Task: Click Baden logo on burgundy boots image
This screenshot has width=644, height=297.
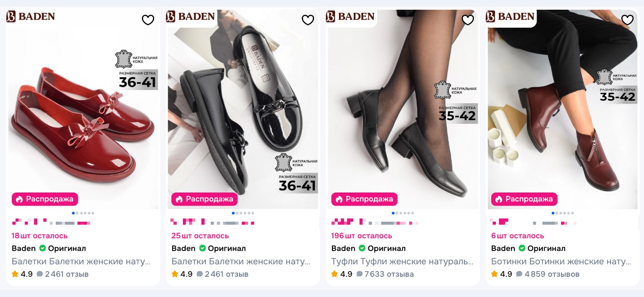Action: coord(510,16)
